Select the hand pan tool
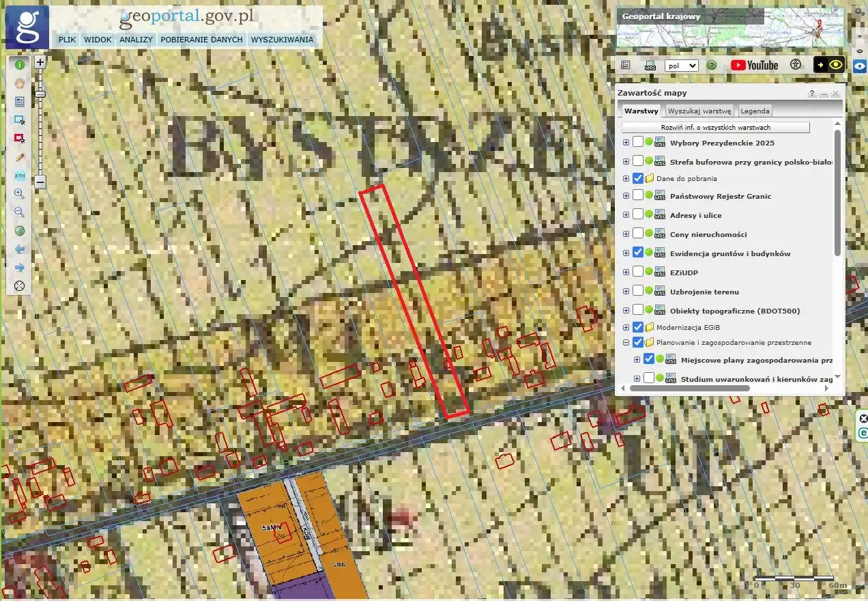This screenshot has height=601, width=868. point(20,83)
